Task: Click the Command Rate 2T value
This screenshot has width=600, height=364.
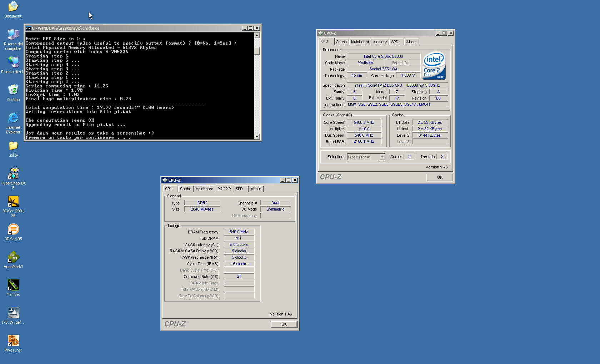Action: coord(239,277)
